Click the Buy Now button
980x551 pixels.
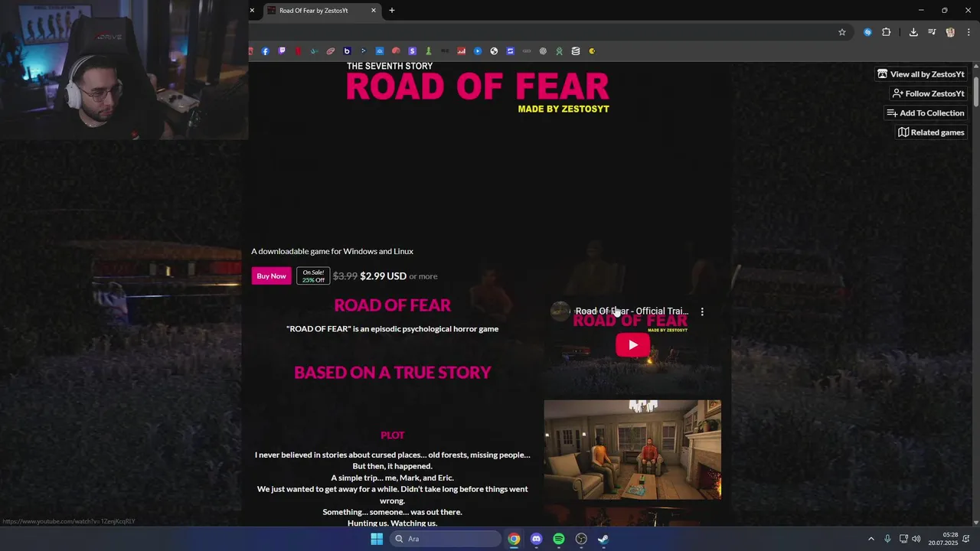tap(271, 276)
